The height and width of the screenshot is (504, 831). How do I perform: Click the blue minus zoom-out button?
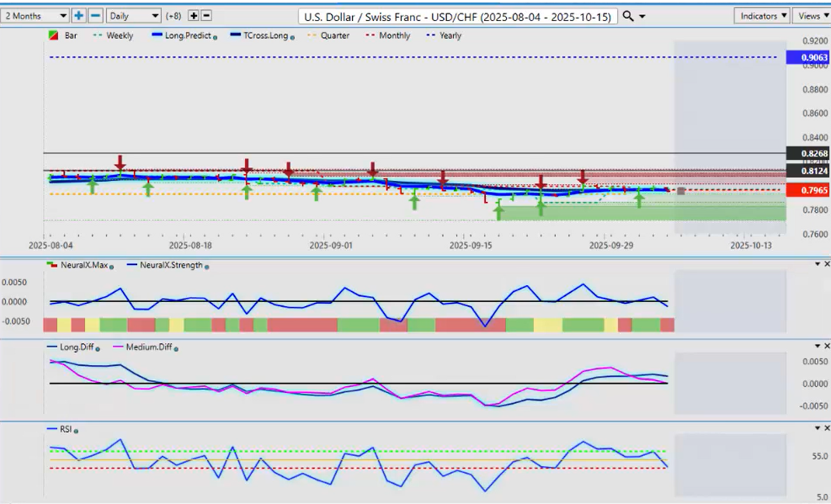[x=95, y=16]
